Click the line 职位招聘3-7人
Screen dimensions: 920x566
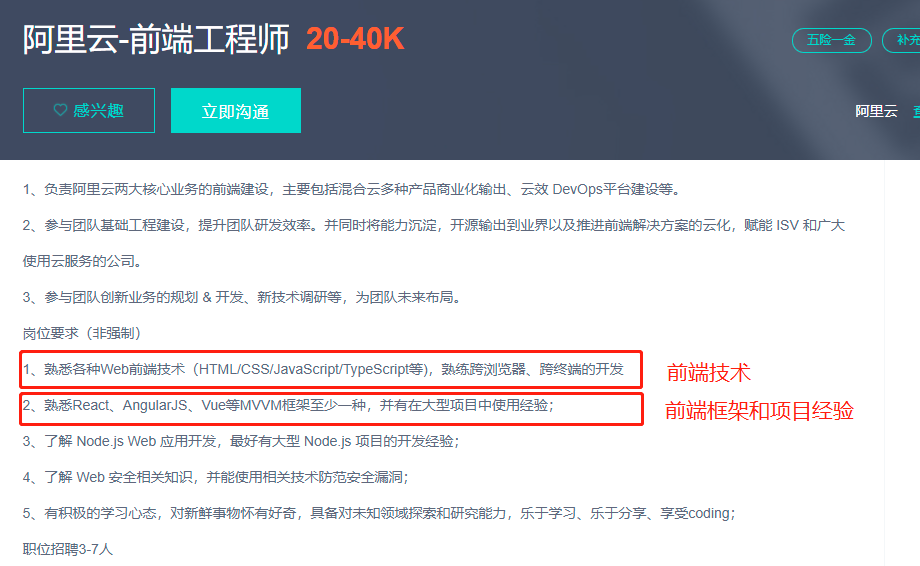tap(67, 549)
